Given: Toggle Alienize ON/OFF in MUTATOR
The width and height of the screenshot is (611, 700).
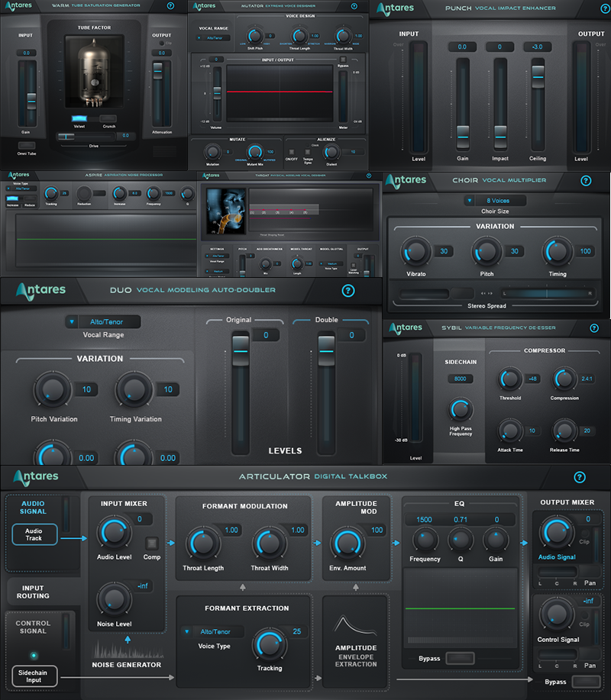Looking at the screenshot, I should point(292,152).
